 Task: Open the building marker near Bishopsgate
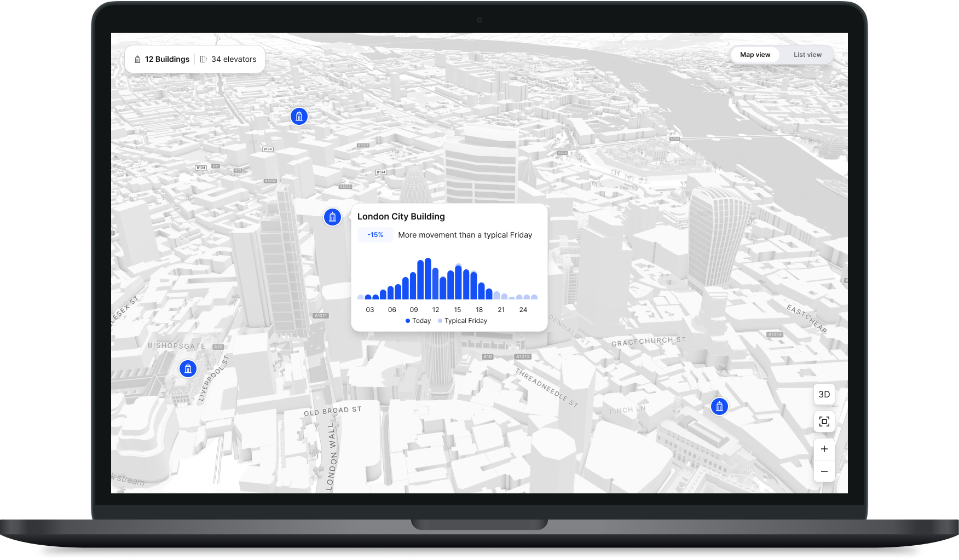coord(188,368)
